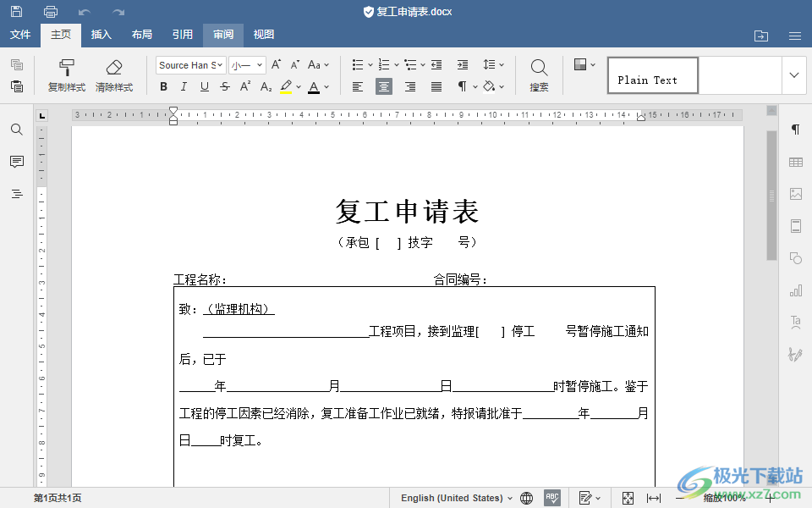Increase the font size

[x=276, y=65]
